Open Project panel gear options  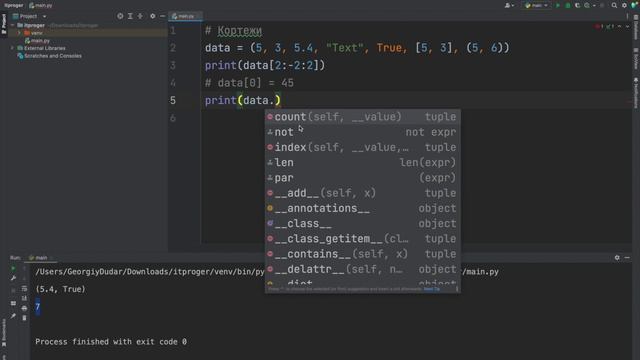click(x=153, y=16)
